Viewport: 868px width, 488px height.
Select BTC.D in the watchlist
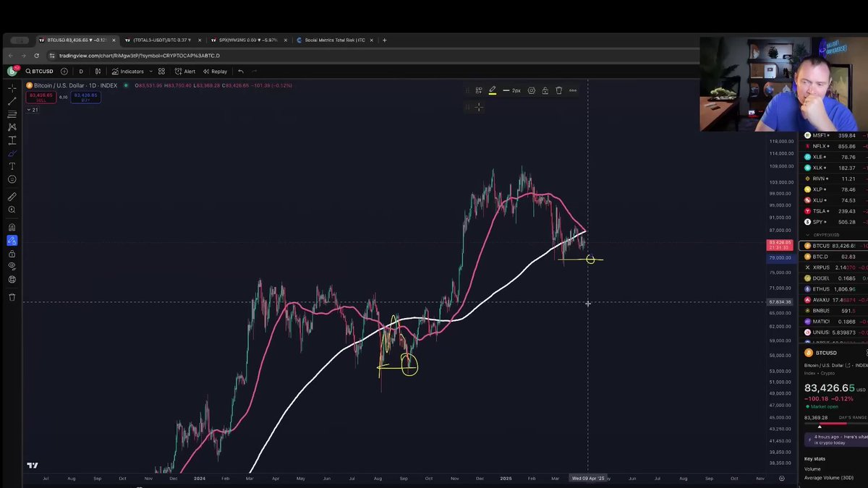pos(834,257)
